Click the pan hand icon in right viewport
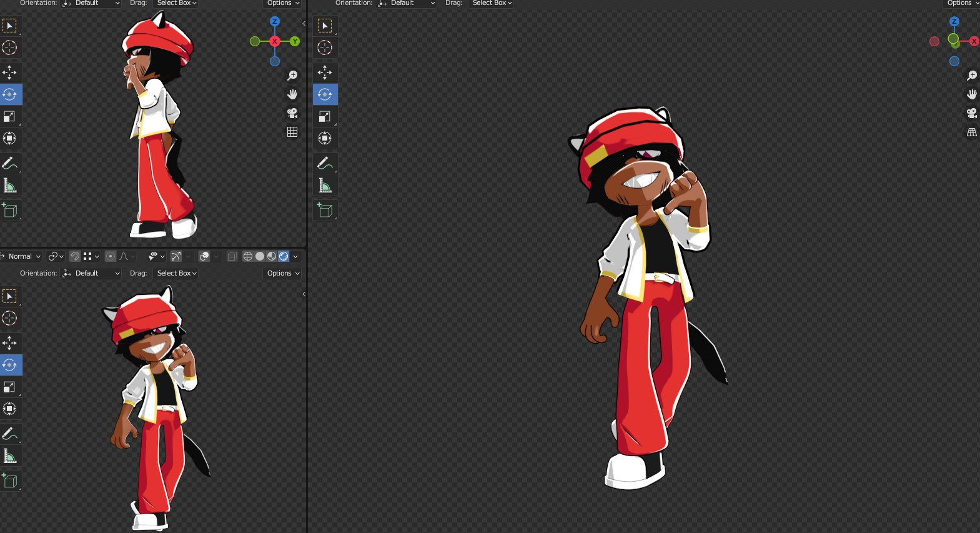The image size is (980, 533). point(972,94)
